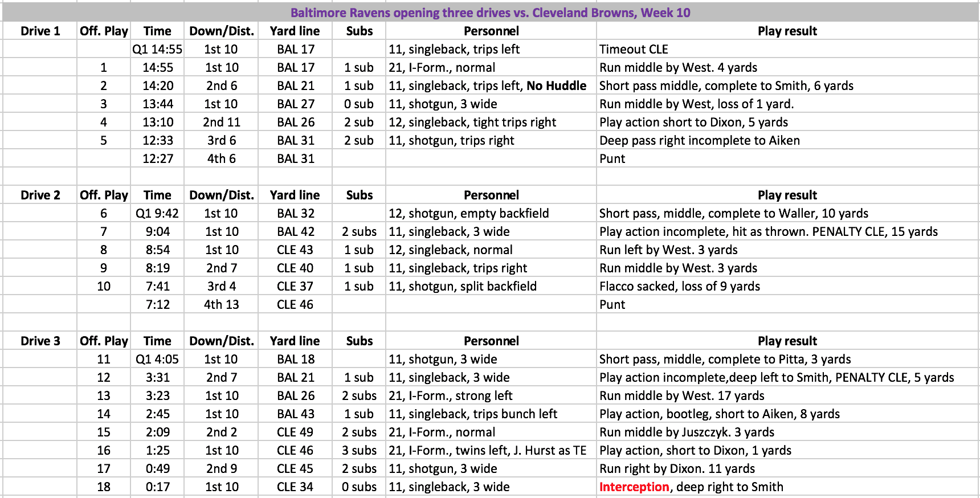Select the 'Flacco sacked, loss of 9 yards' cell
The width and height of the screenshot is (980, 498).
tap(787, 286)
